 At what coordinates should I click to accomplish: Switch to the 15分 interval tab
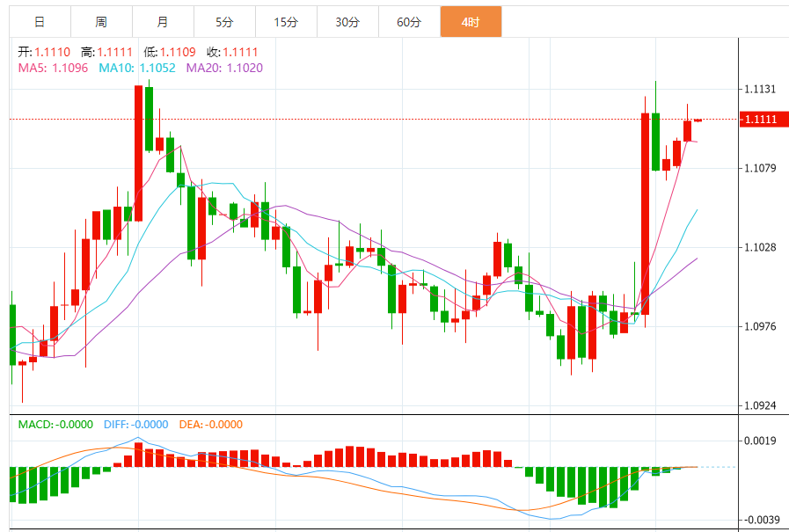point(287,22)
